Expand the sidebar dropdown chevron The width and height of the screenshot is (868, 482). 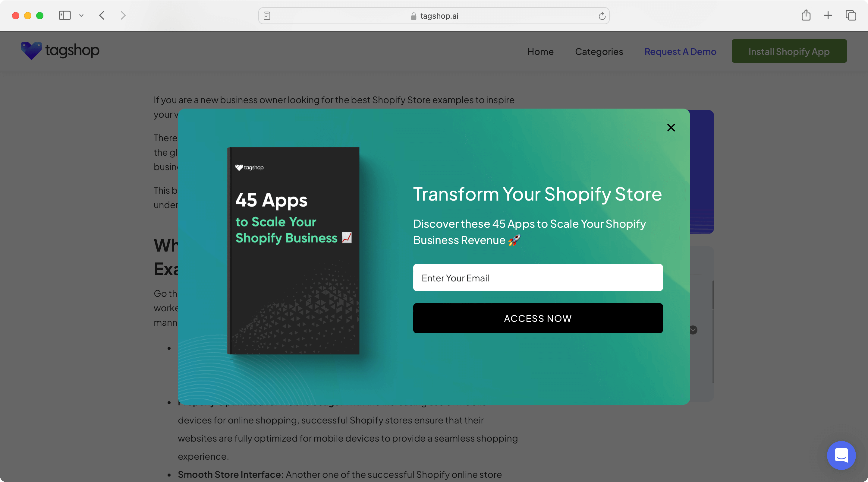[81, 15]
